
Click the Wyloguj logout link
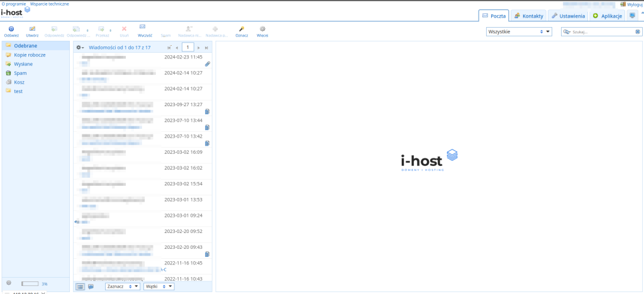tap(631, 4)
